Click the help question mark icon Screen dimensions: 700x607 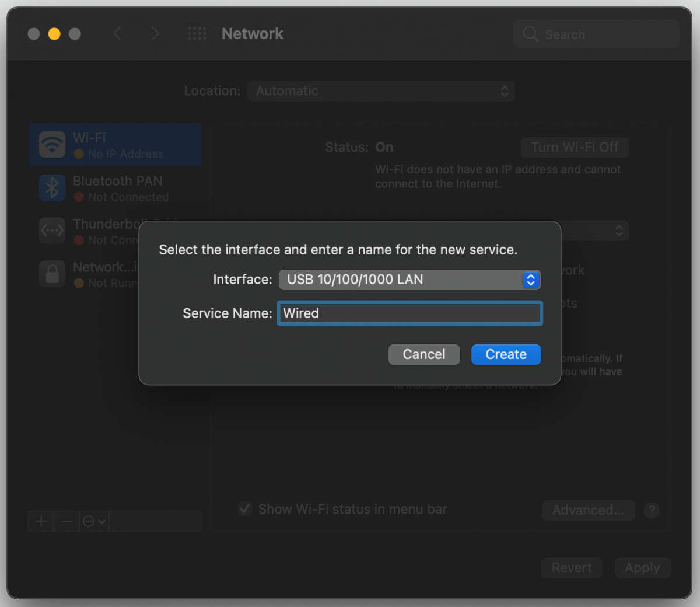click(652, 510)
